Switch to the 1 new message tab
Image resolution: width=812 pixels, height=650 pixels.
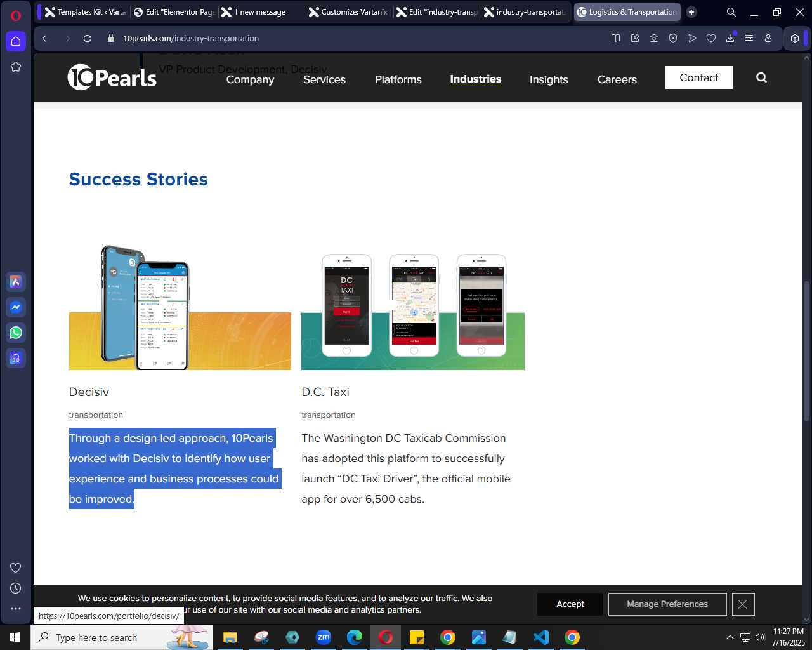tap(261, 12)
